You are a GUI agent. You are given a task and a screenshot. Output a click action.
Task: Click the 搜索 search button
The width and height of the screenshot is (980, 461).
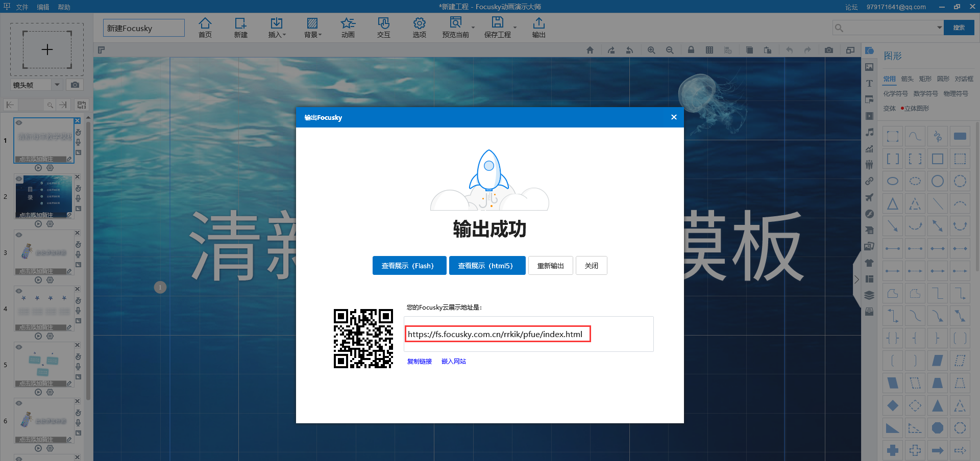(959, 28)
